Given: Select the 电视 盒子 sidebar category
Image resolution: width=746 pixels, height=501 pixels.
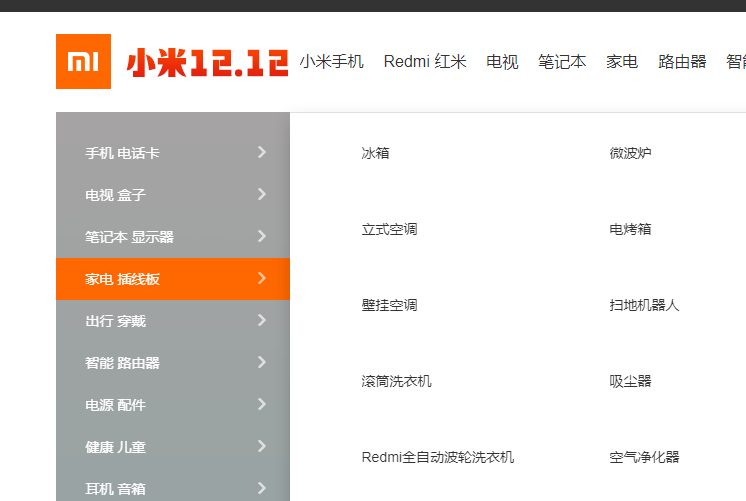Looking at the screenshot, I should click(x=173, y=195).
